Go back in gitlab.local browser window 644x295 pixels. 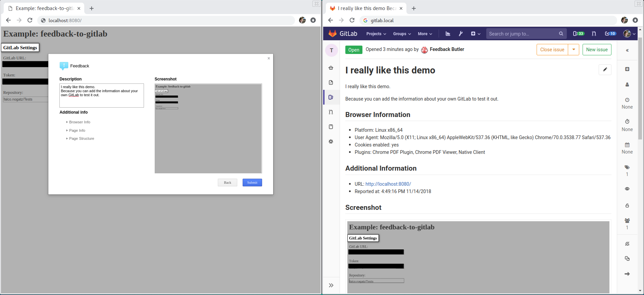point(331,20)
